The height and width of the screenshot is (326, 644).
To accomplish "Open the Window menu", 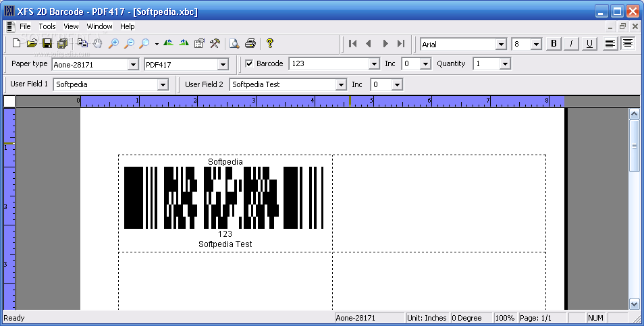I will click(99, 26).
